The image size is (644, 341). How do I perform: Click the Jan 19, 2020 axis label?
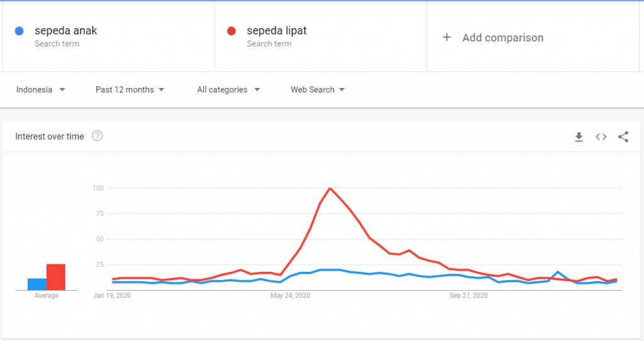pos(113,295)
